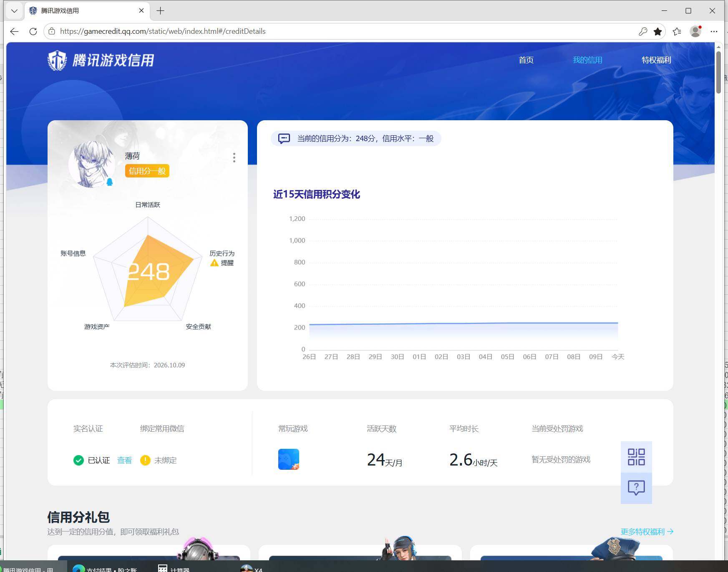Viewport: 728px width, 572px height.
Task: Click the 本次评估时间 date text
Action: 147,365
